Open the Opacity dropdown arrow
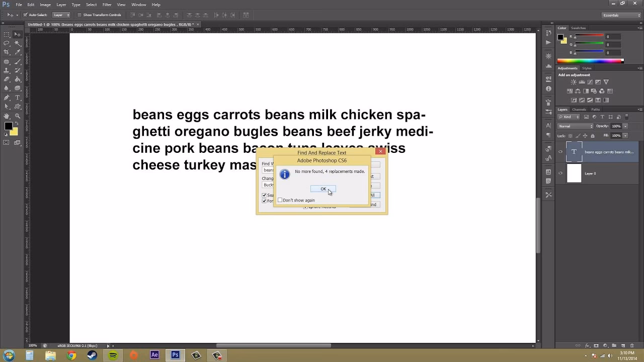 625,126
